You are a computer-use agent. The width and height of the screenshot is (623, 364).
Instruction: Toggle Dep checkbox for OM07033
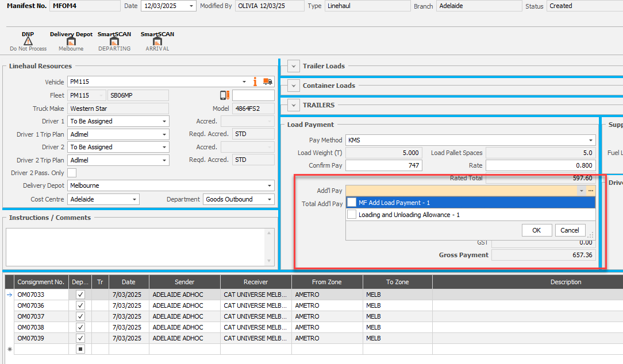(x=80, y=295)
